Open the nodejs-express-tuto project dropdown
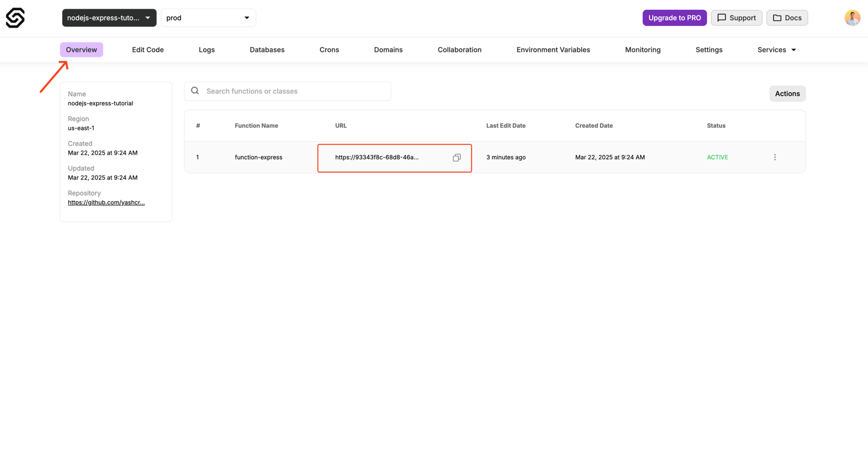 tap(109, 18)
